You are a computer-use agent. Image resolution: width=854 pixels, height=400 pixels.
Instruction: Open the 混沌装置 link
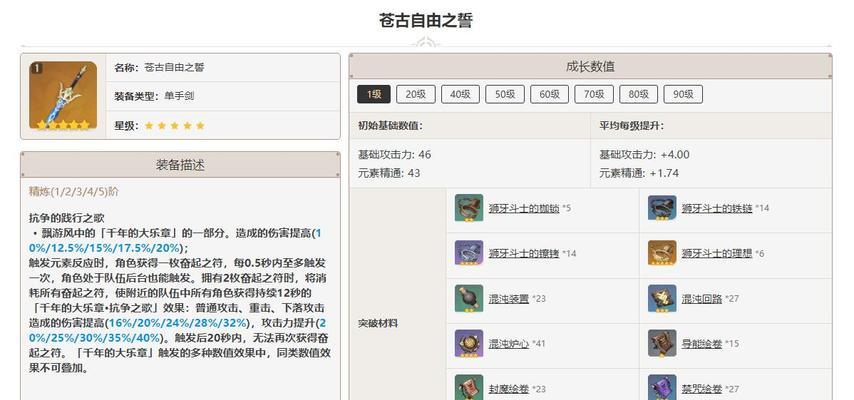pyautogui.click(x=509, y=299)
